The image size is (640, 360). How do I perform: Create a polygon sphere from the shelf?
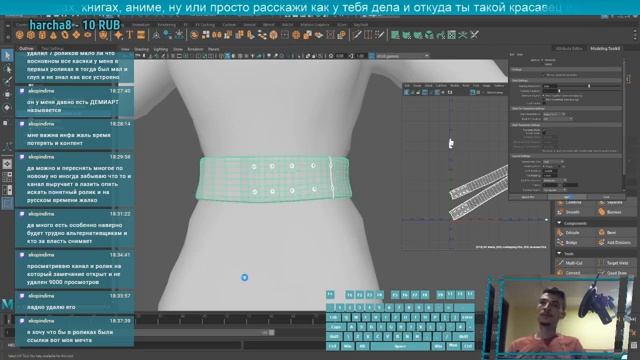click(20, 36)
